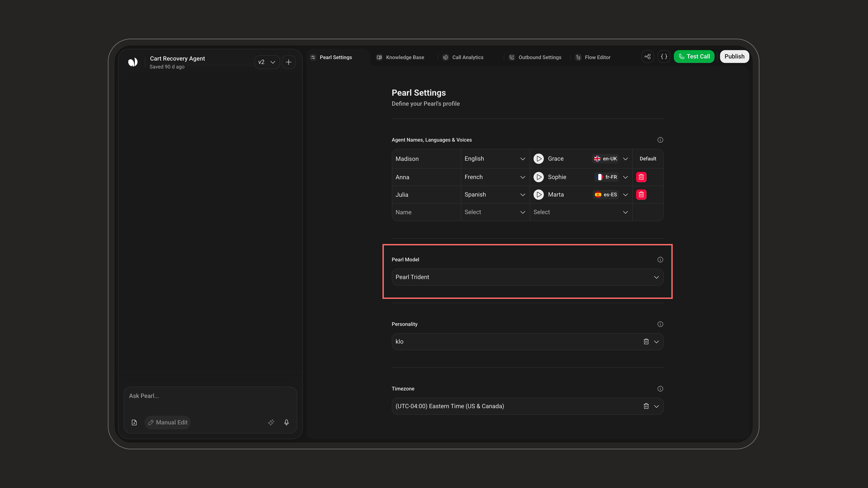This screenshot has height=488, width=868.
Task: Activate the microphone voice input
Action: pos(286,422)
